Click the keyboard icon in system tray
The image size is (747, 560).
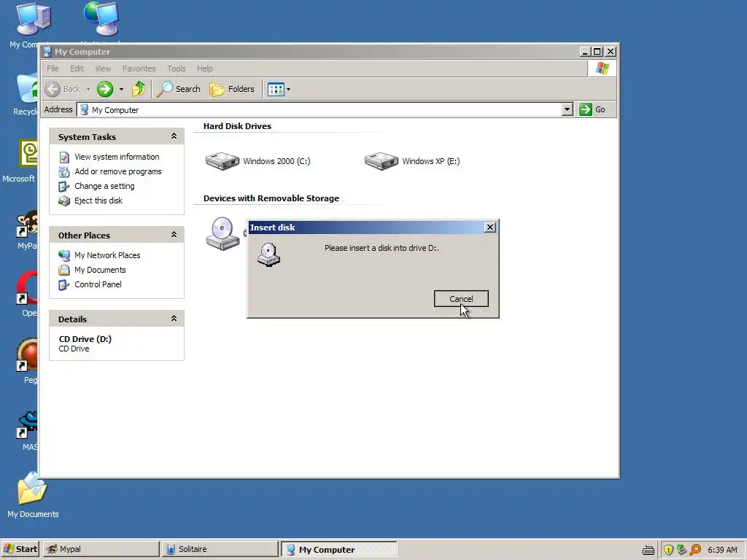pos(649,550)
